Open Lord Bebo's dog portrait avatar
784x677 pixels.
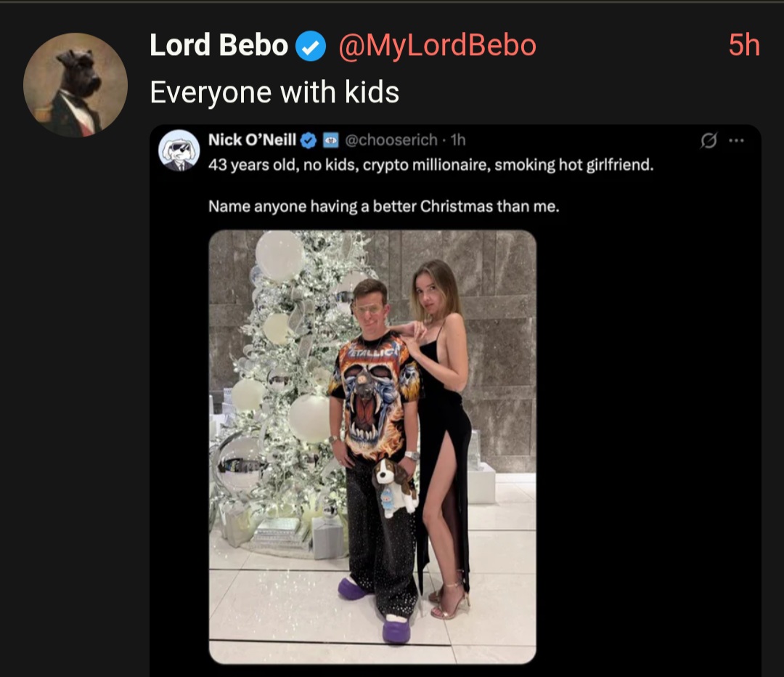[75, 85]
